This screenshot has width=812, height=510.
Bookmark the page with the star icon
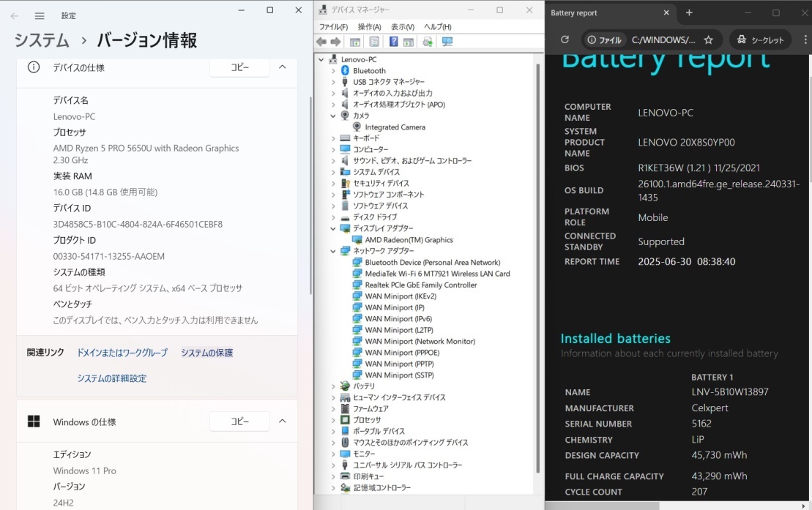tap(709, 40)
